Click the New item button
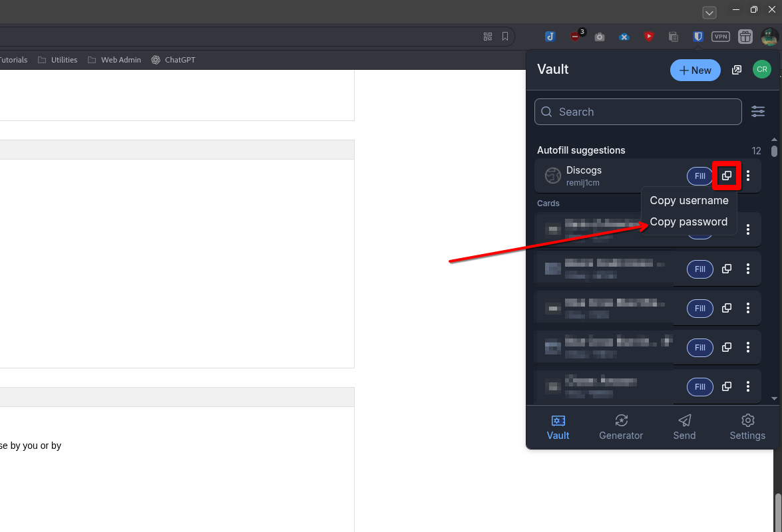Screen dimensions: 782x532 tap(695, 70)
